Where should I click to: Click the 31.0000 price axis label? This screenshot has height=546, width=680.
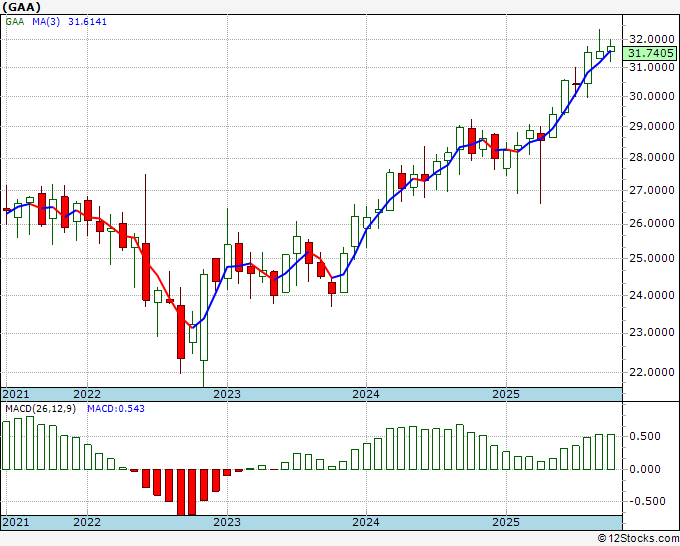click(x=652, y=67)
